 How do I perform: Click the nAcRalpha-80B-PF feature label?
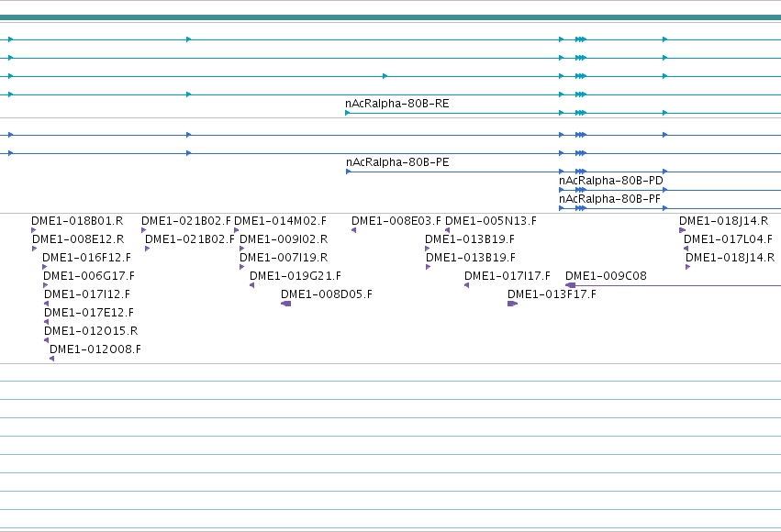(609, 199)
